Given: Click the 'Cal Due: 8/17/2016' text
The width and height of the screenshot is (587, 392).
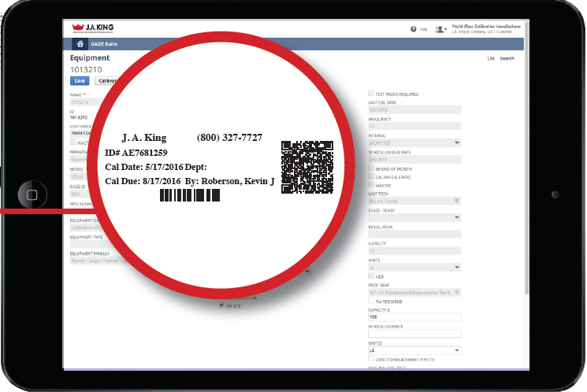Looking at the screenshot, I should pyautogui.click(x=143, y=181).
